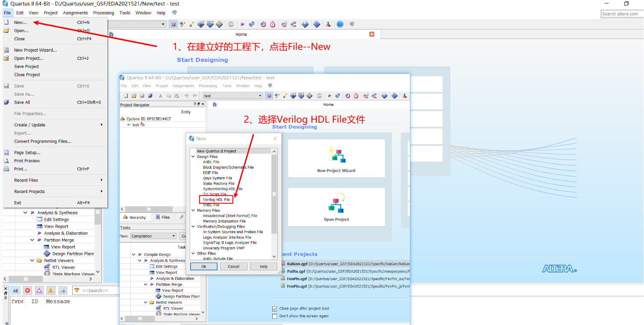Start Compilation from the main window toolbar

coord(242,24)
